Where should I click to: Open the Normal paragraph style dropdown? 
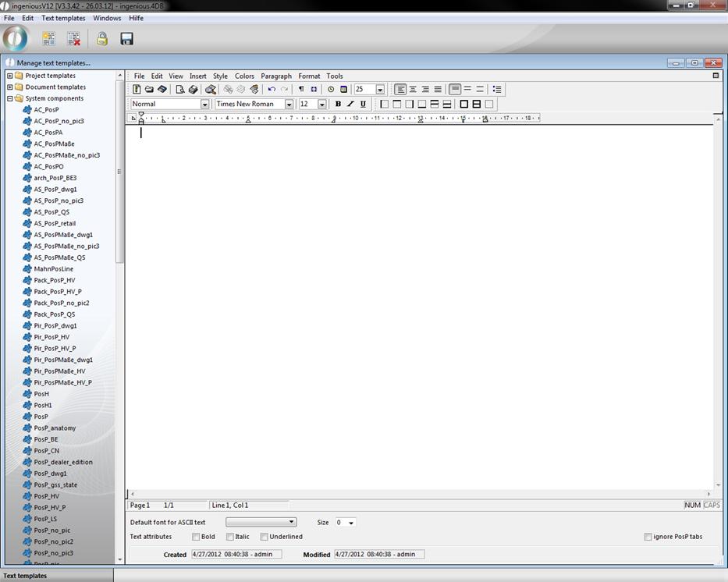(204, 105)
